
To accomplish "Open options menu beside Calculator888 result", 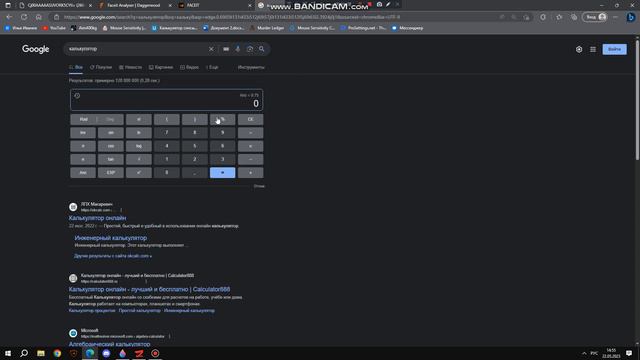I will 146,281.
